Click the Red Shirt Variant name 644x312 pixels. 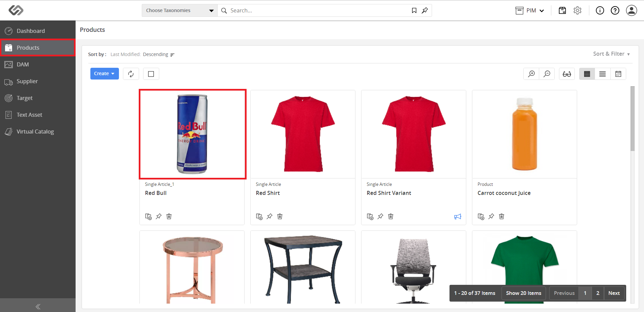(x=389, y=193)
